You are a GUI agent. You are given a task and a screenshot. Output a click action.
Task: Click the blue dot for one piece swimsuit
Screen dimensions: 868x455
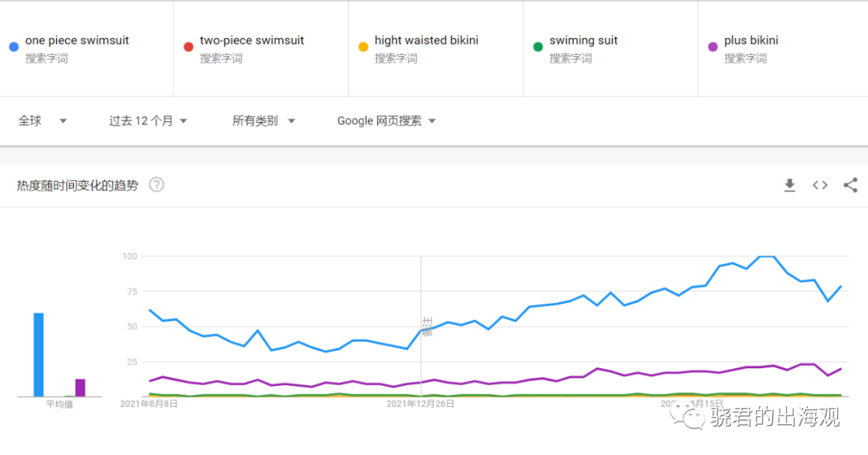pyautogui.click(x=14, y=47)
